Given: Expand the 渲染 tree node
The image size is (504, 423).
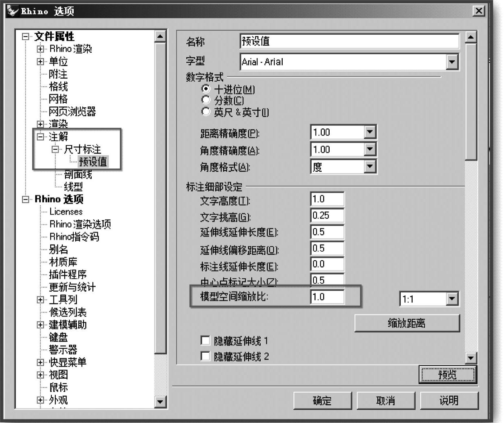Looking at the screenshot, I should [40, 124].
